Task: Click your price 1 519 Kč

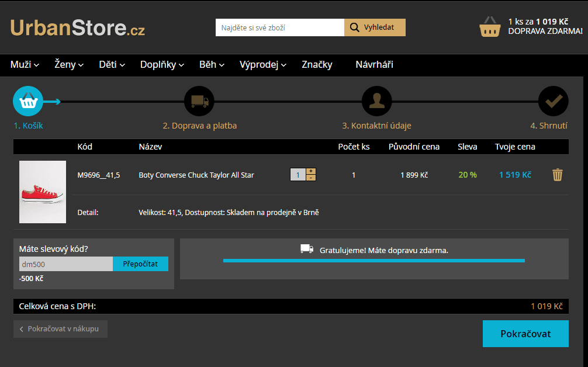Action: [x=515, y=175]
